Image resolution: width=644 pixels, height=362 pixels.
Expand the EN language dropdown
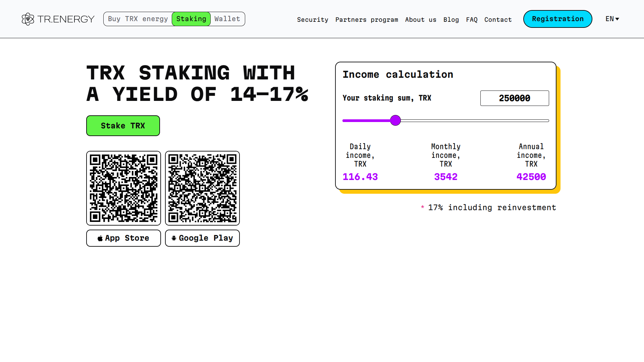coord(612,19)
